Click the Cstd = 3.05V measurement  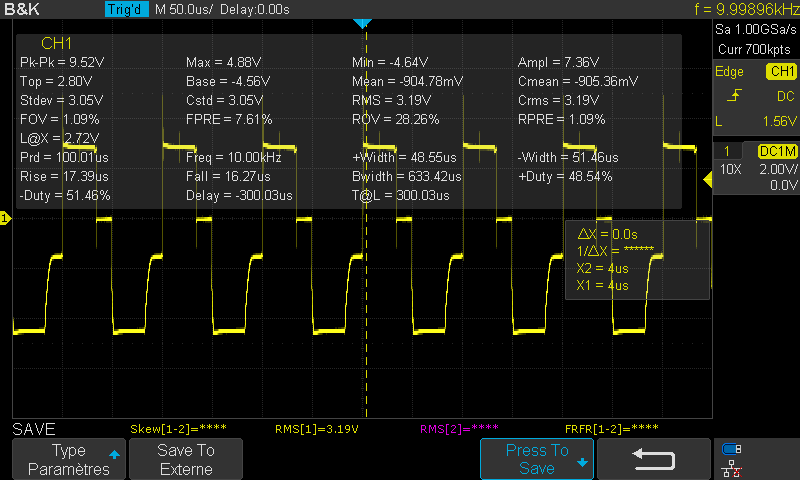coord(224,100)
